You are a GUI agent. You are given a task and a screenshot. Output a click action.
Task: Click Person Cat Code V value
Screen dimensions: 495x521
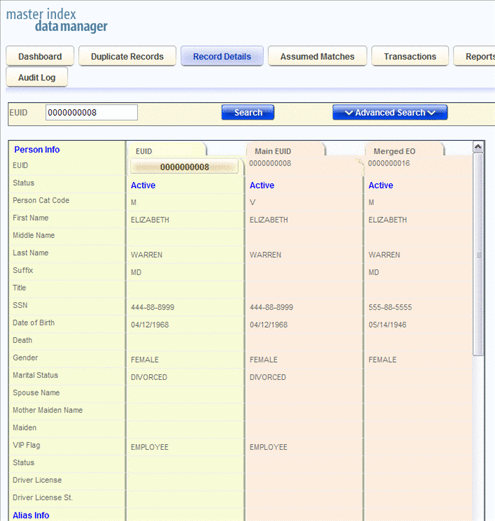[x=252, y=202]
